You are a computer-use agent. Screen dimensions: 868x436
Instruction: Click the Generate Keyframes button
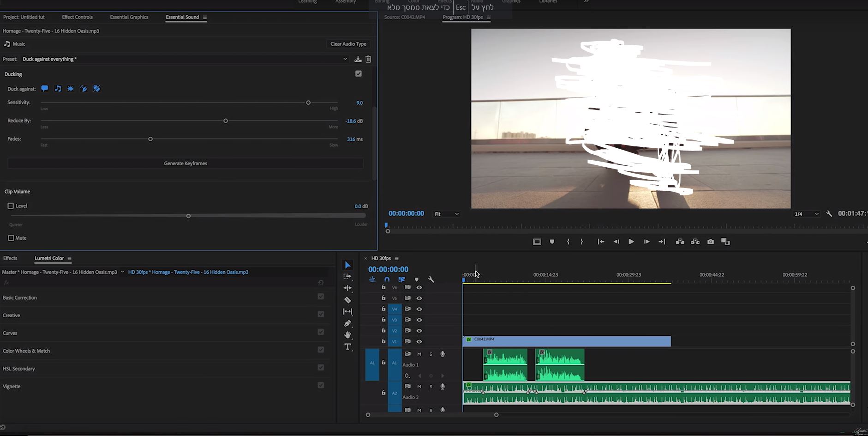tap(186, 163)
